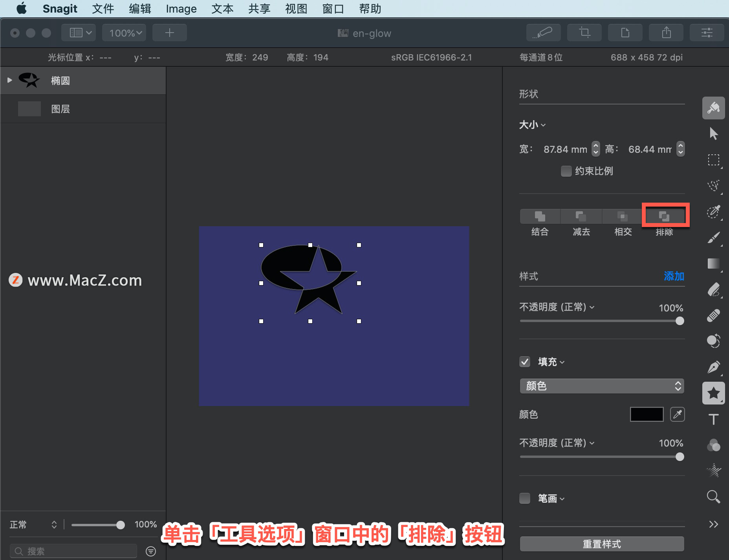Select the Type text tool

point(713,419)
